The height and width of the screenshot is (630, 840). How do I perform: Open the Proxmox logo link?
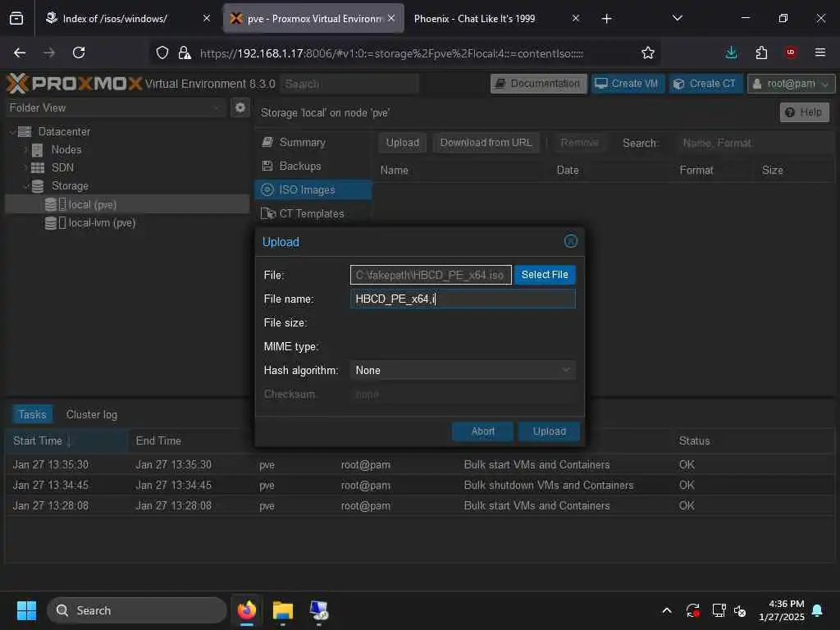point(74,84)
